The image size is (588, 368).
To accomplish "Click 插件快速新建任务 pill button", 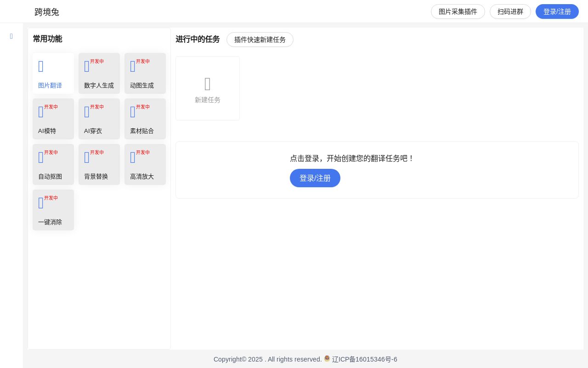I will [260, 40].
